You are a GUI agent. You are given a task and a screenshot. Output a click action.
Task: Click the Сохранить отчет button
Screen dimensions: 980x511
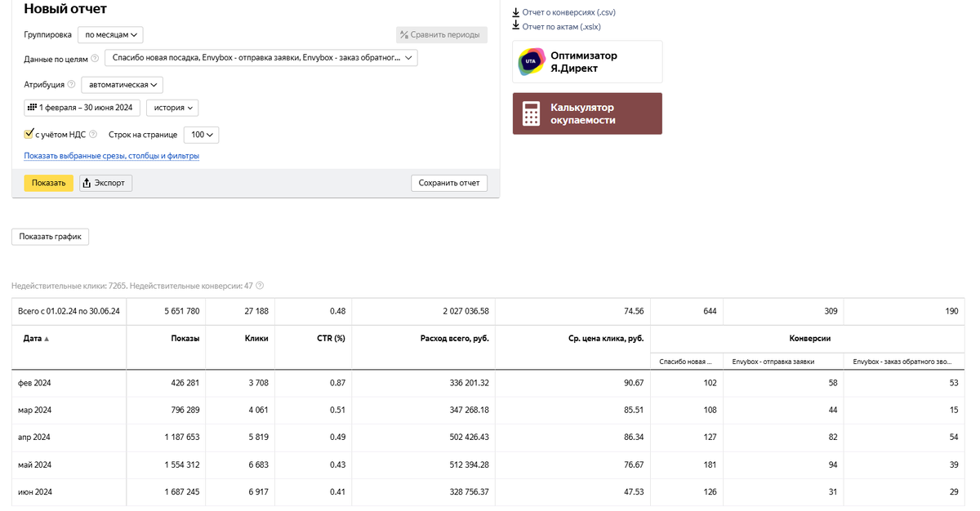(x=449, y=183)
